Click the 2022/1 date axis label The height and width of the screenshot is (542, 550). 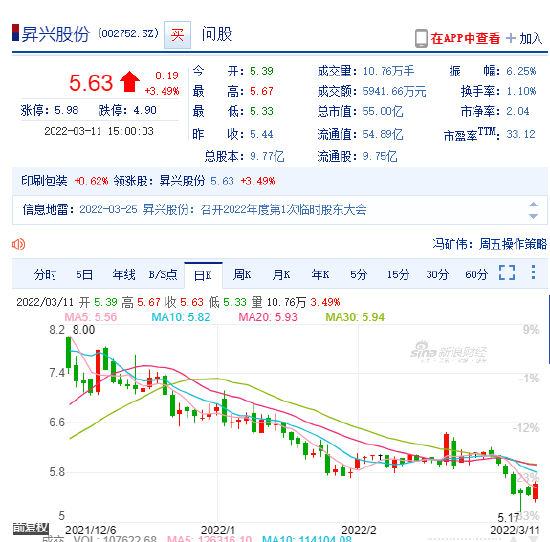(217, 530)
